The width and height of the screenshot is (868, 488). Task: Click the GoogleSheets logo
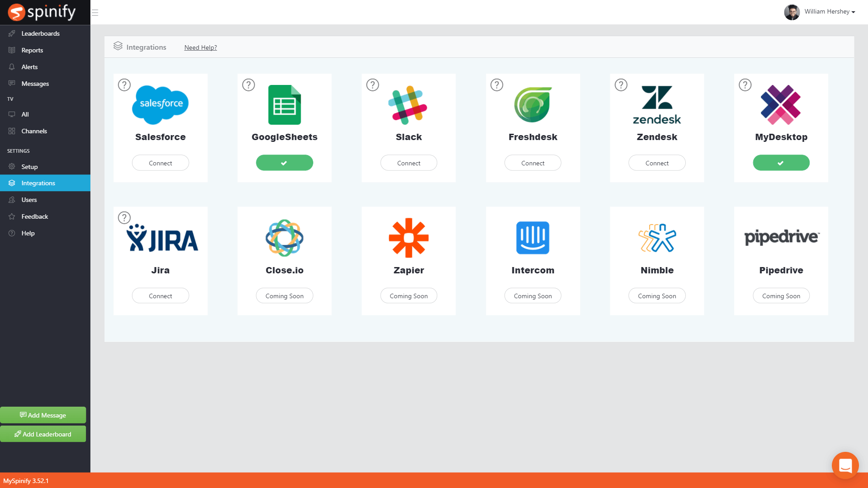coord(284,105)
